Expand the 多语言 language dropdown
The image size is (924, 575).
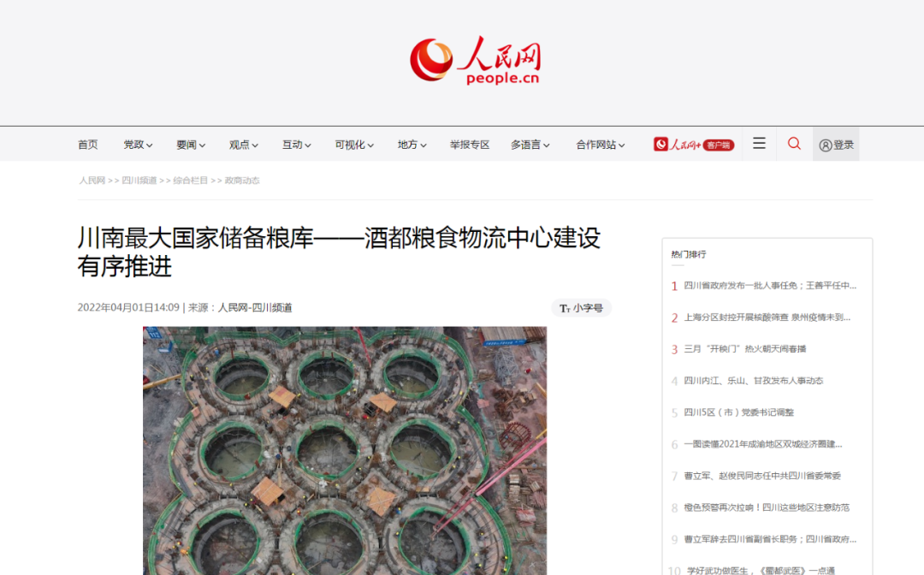pos(530,145)
